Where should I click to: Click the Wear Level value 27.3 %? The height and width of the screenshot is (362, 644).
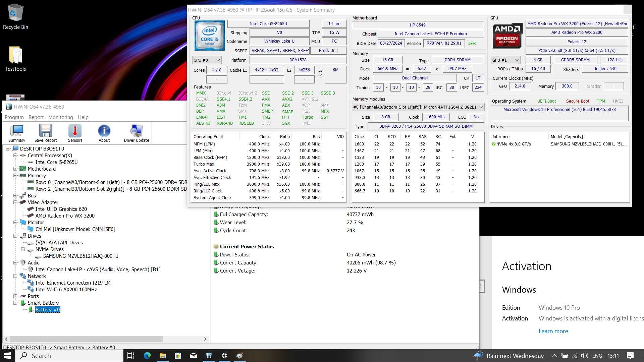coord(355,222)
